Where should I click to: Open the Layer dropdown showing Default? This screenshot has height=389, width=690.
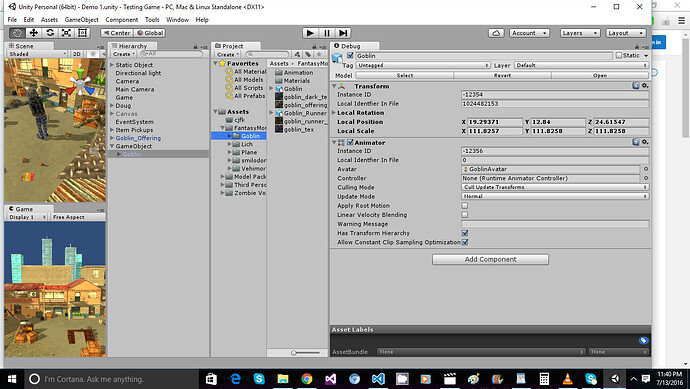[x=581, y=65]
